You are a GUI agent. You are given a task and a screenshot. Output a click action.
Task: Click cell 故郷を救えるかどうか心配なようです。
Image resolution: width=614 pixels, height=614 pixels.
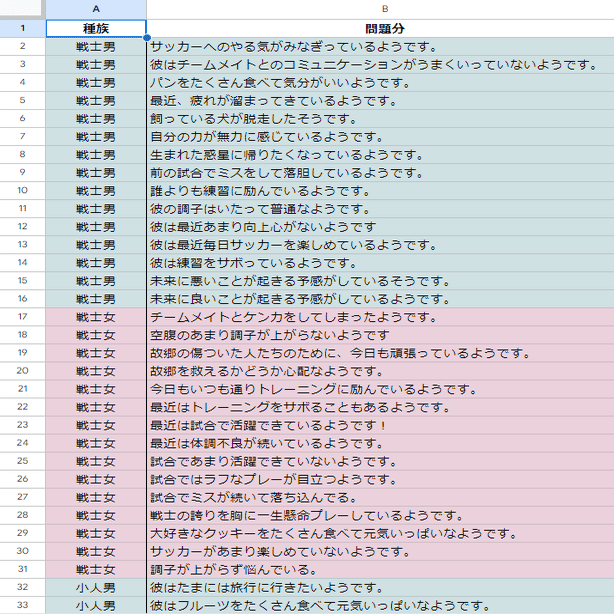tap(380, 371)
